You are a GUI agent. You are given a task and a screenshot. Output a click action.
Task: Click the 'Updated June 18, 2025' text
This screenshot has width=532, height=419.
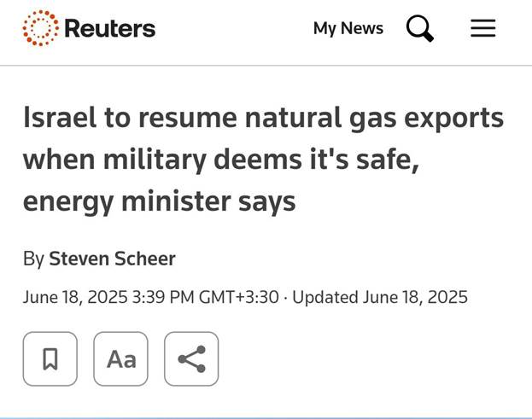tap(380, 298)
